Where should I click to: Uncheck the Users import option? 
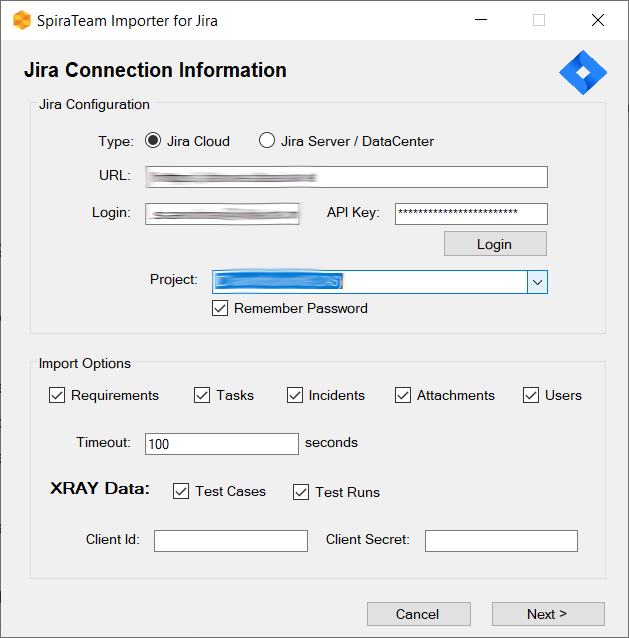click(x=531, y=395)
